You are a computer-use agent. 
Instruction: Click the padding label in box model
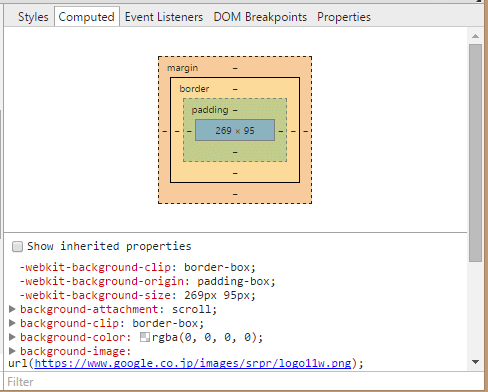210,110
